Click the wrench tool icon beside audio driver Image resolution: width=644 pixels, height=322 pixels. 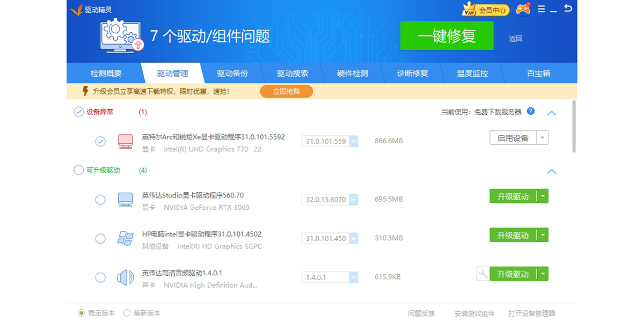pos(482,274)
